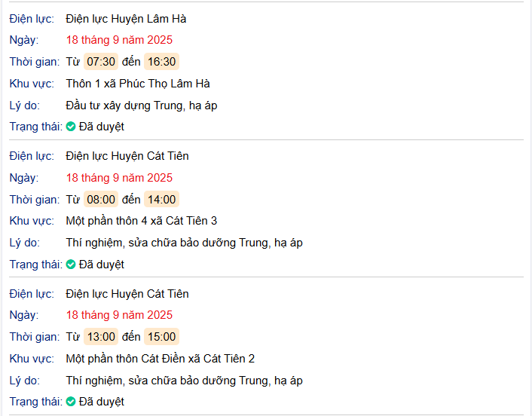Image resolution: width=532 pixels, height=416 pixels.
Task: Click "Đã duyệt" status in Cát Tiên 3 entry
Action: coord(102,265)
